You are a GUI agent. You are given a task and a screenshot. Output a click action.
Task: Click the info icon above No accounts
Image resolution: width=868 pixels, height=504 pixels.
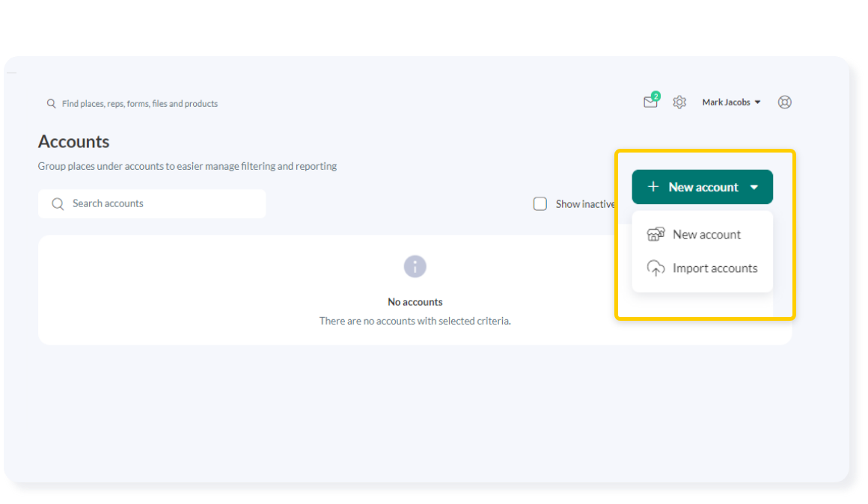415,267
